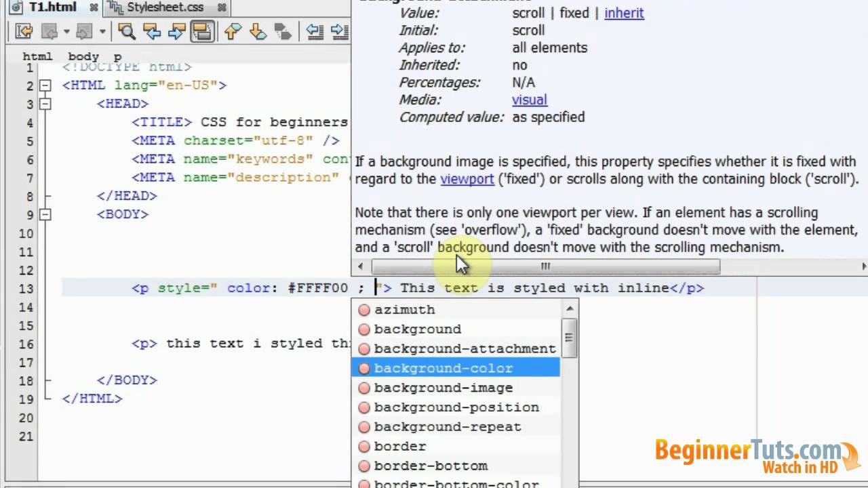Open the Back history dropdown arrow

pyautogui.click(x=66, y=31)
